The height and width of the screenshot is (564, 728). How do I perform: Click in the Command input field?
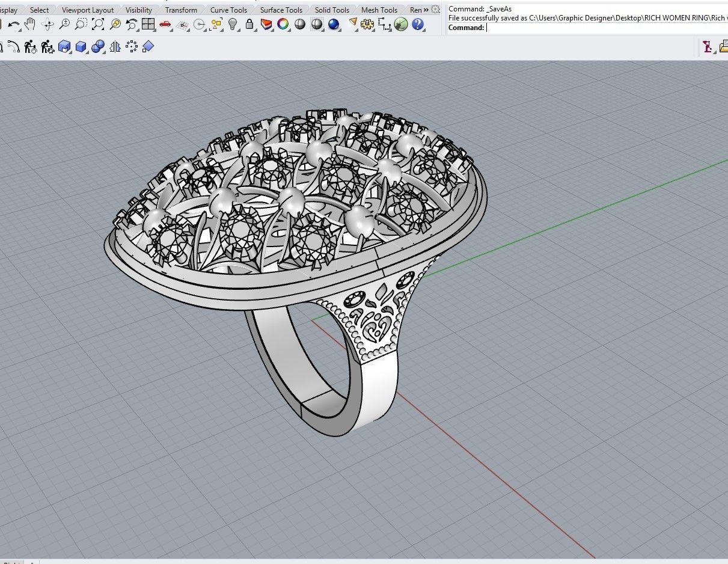[606, 28]
